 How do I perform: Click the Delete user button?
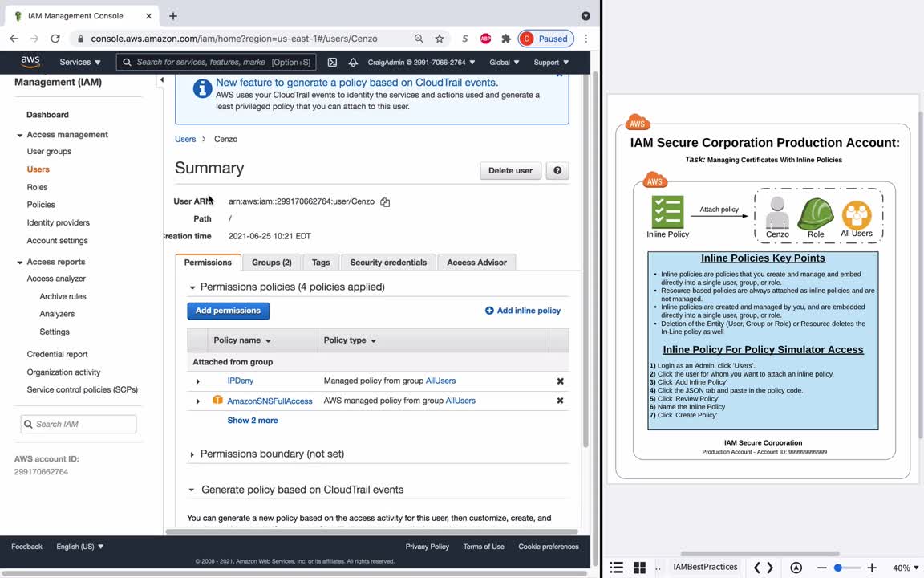click(x=510, y=170)
